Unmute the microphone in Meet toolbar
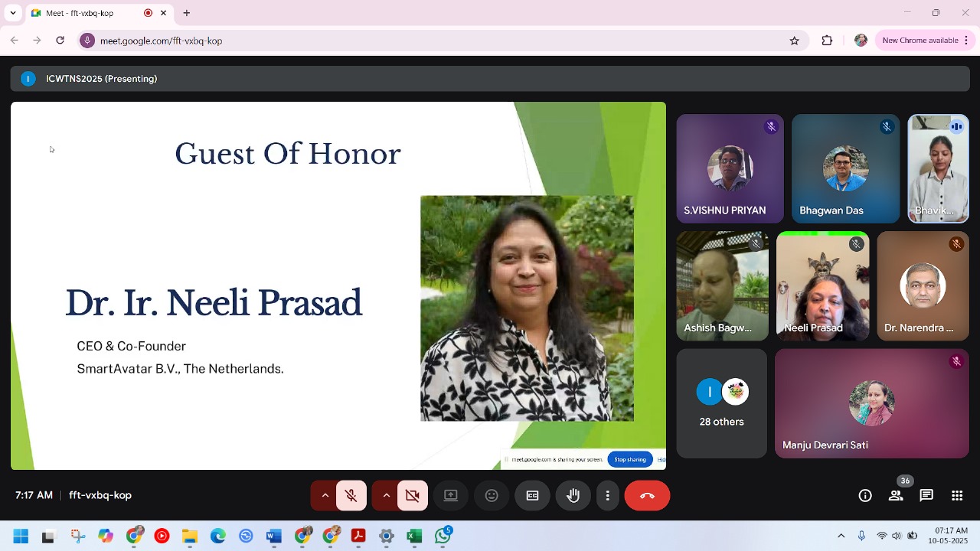The image size is (980, 551). 351,496
